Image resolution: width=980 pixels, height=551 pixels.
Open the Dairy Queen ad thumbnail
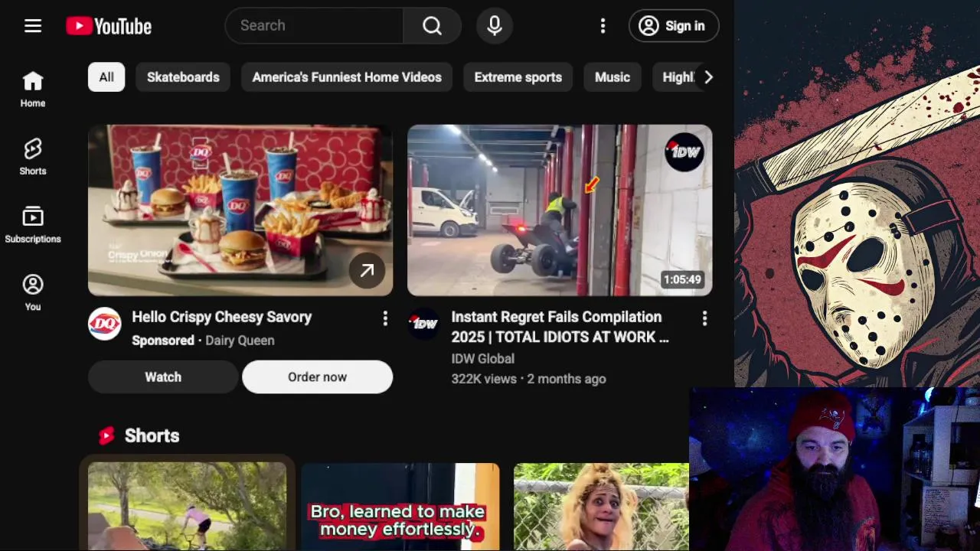tap(240, 210)
